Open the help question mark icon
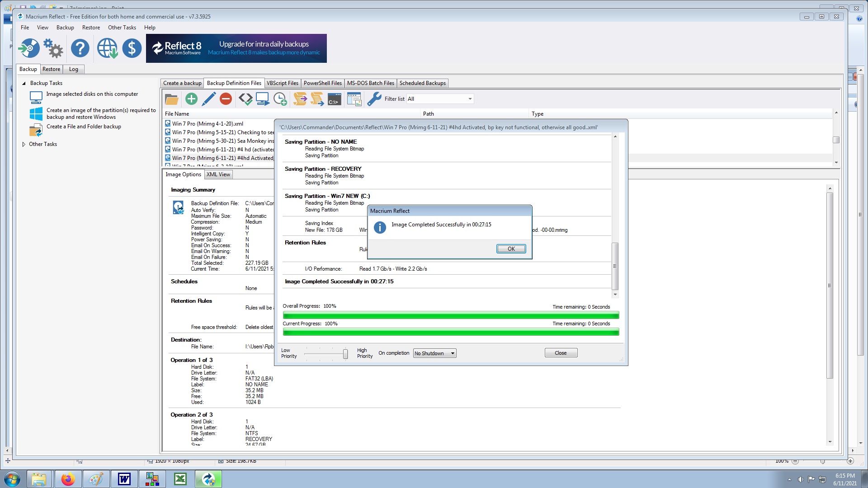Image resolution: width=868 pixels, height=488 pixels. 80,48
